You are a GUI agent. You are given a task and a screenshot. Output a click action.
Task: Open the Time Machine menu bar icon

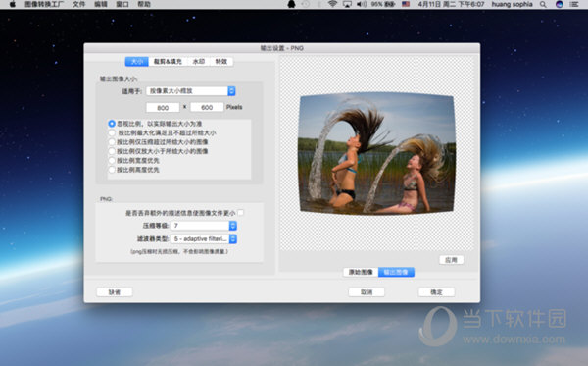point(306,4)
